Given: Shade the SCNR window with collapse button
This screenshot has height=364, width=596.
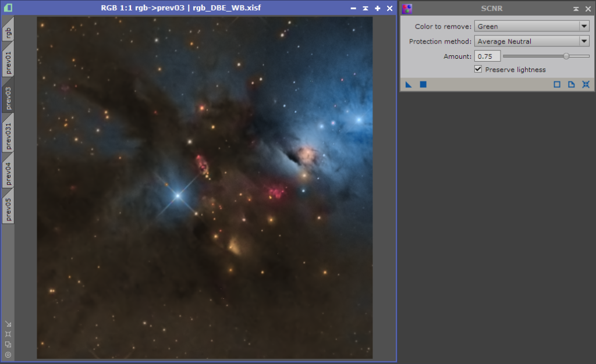Looking at the screenshot, I should point(576,9).
